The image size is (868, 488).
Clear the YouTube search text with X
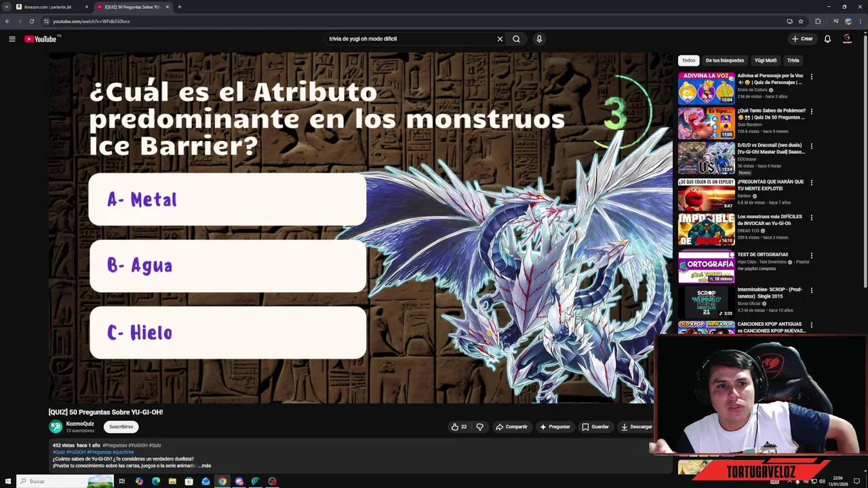click(x=500, y=39)
